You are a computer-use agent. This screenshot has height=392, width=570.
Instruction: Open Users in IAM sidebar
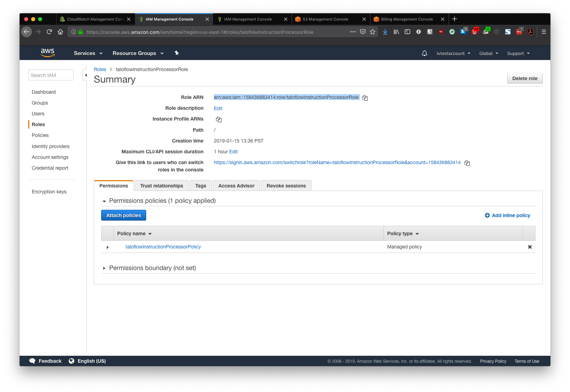click(38, 114)
